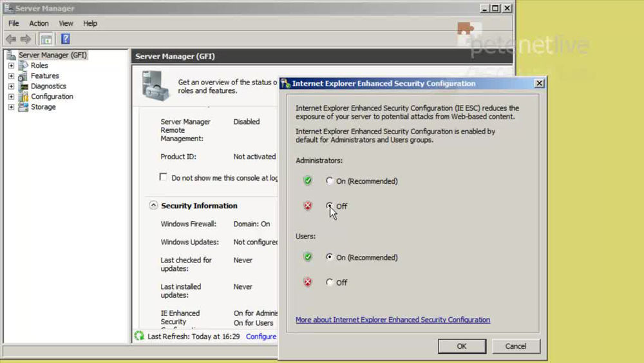Viewport: 644px width, 363px height.
Task: Click OK in the IE ESC dialog
Action: click(x=462, y=346)
